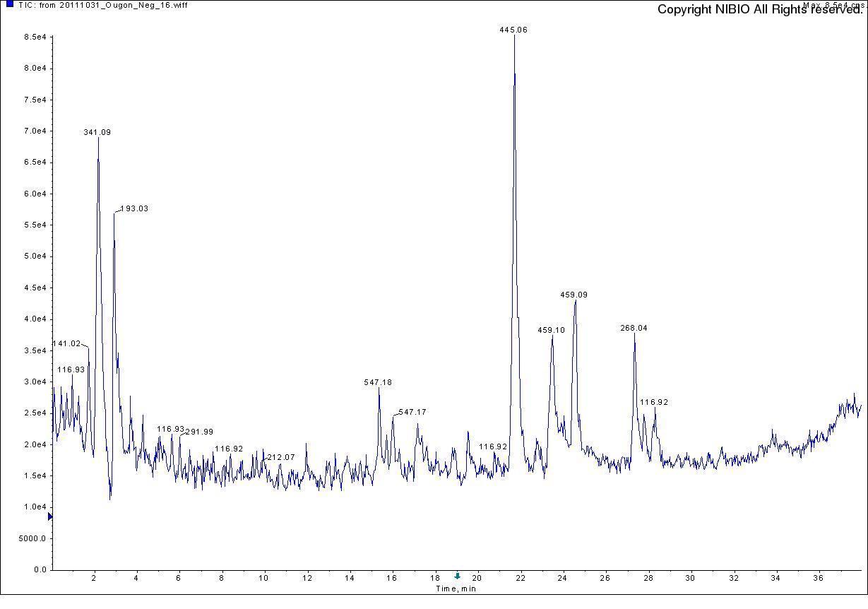Pick the 459.10 peak label
Screen dimensions: 868x609
click(551, 331)
